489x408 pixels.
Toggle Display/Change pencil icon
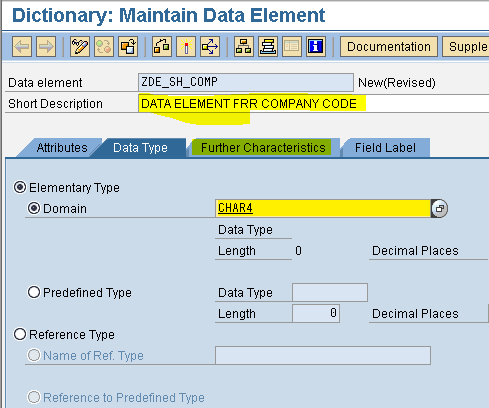pos(80,46)
